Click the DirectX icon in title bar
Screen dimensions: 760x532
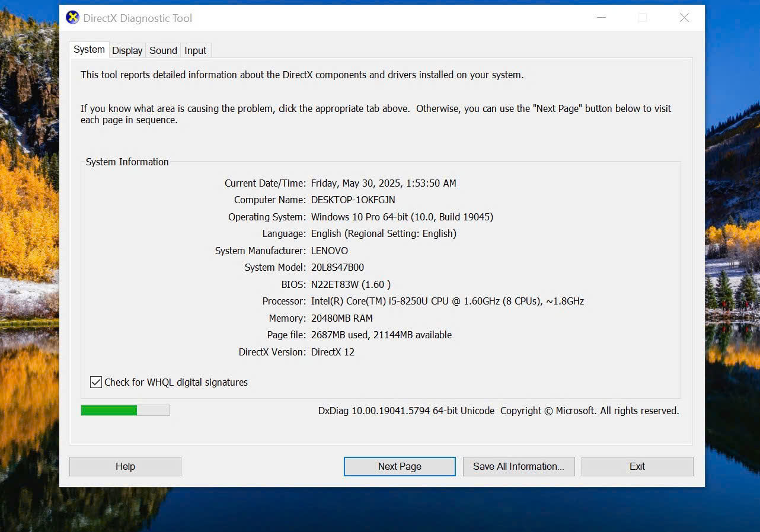point(72,18)
